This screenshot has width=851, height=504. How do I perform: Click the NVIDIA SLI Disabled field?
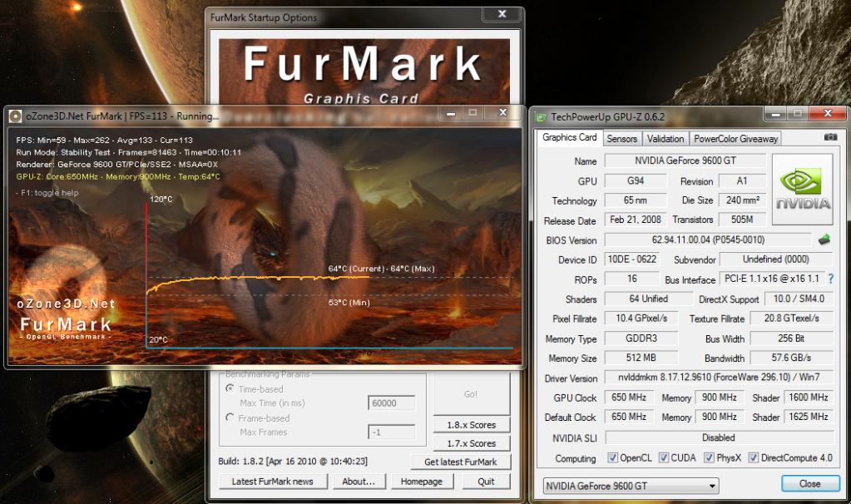pos(719,437)
